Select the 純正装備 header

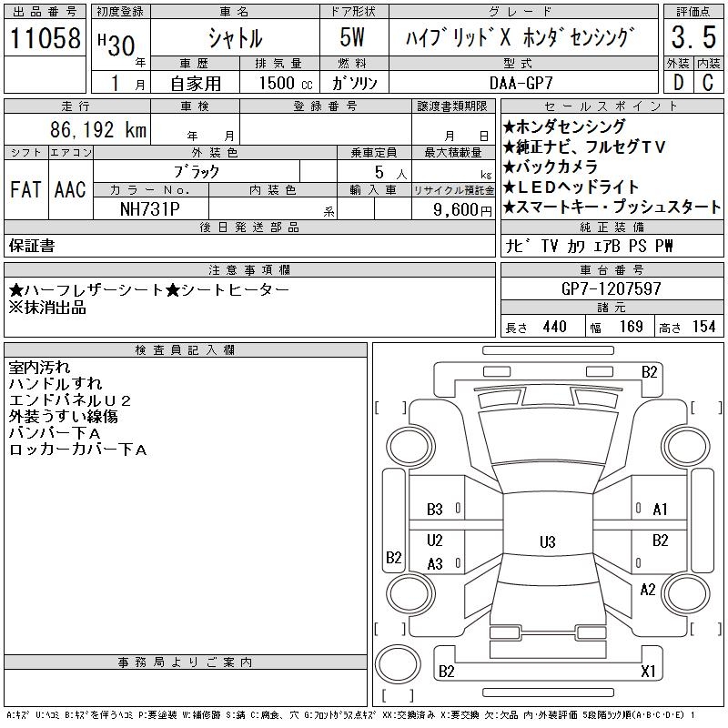click(x=612, y=227)
